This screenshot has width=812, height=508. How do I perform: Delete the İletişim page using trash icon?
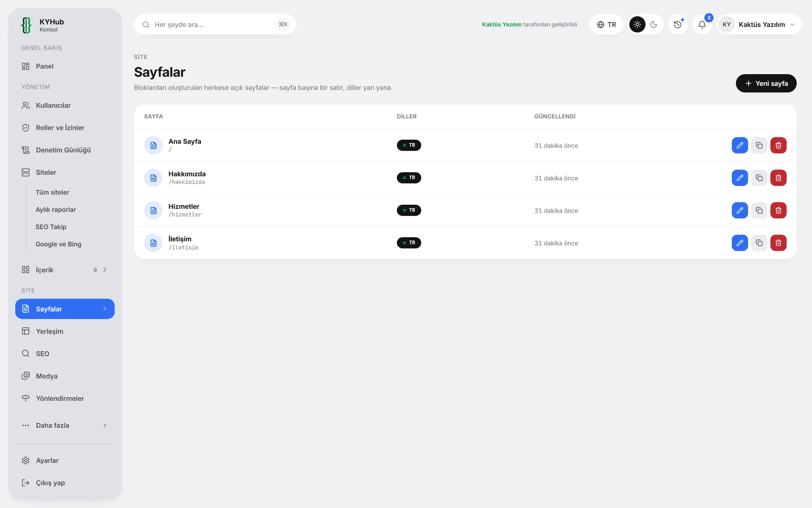coord(778,243)
